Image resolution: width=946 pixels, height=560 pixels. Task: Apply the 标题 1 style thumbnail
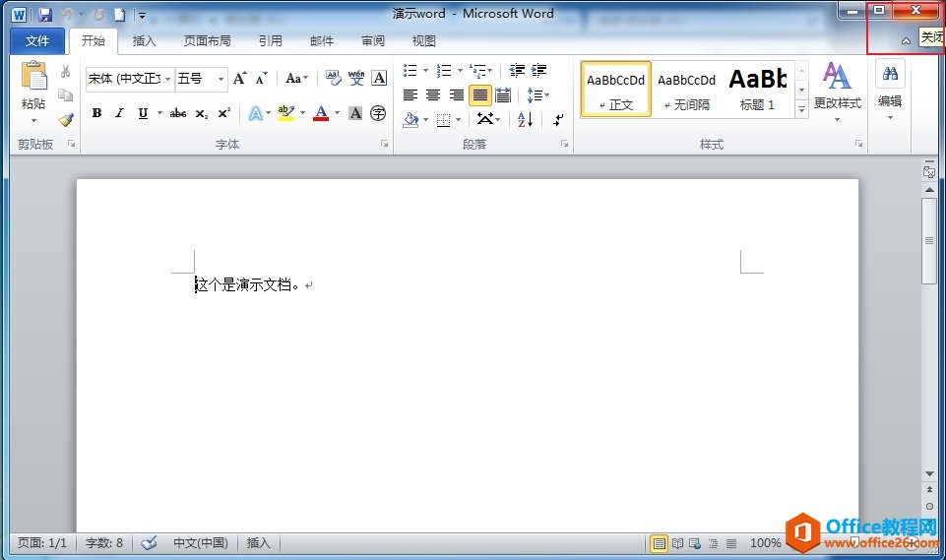pyautogui.click(x=757, y=88)
